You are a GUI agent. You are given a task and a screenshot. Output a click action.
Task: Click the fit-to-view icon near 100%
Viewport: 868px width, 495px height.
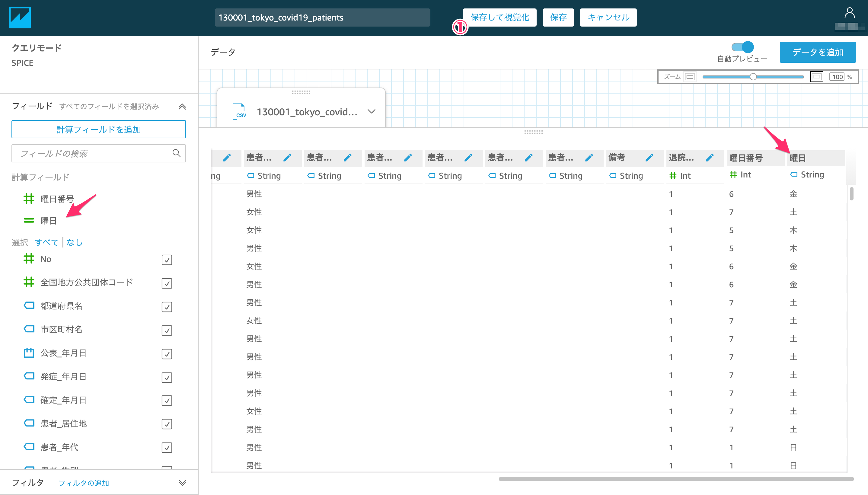[x=816, y=77]
